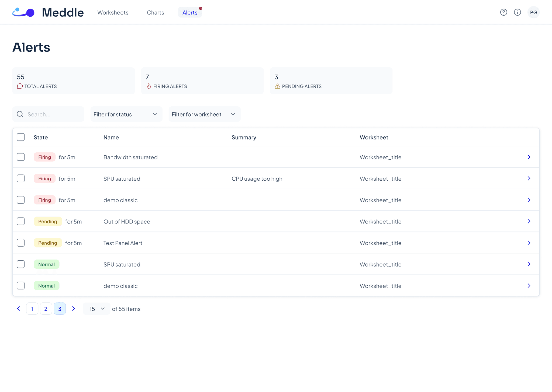552x392 pixels.
Task: Open Test Panel Alert row arrow
Action: point(529,243)
